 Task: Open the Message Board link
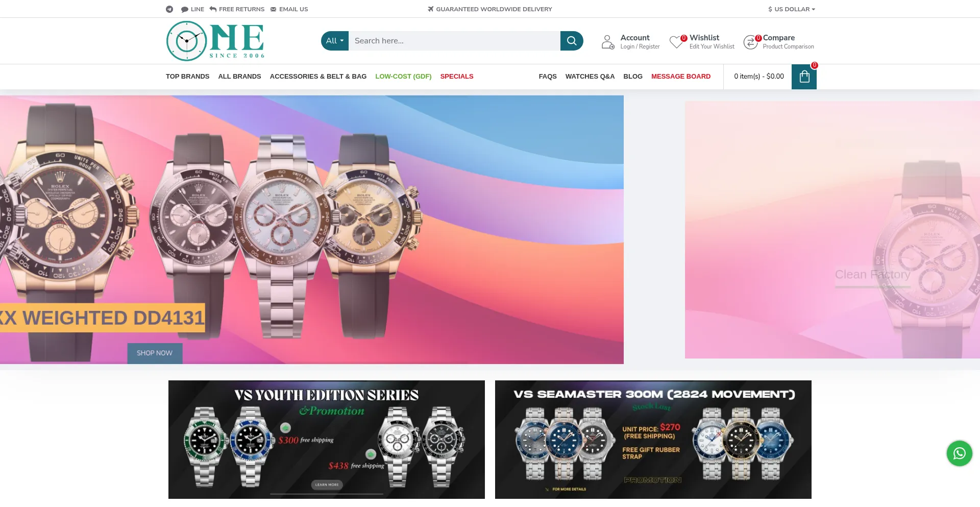point(681,77)
